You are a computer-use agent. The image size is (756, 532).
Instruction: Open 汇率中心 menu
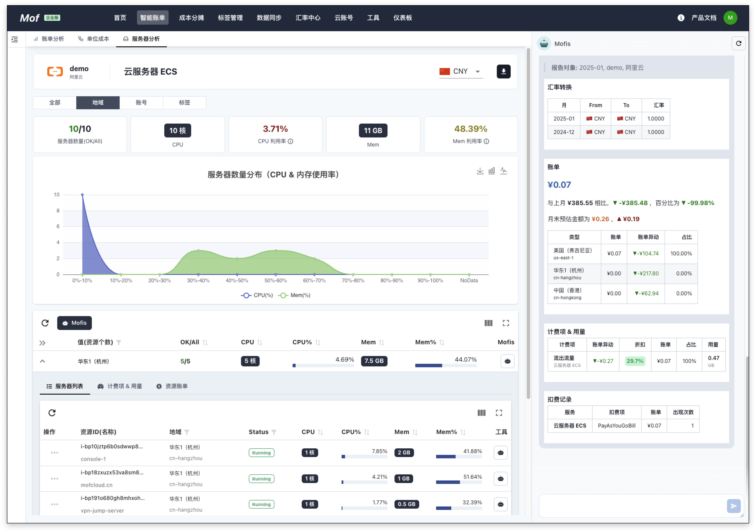point(308,18)
